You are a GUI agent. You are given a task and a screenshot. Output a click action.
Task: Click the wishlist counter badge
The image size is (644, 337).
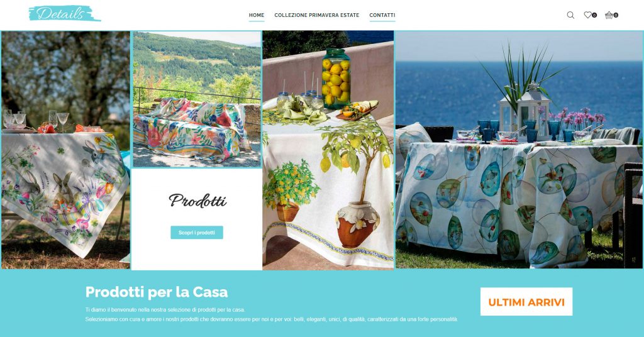pos(594,15)
